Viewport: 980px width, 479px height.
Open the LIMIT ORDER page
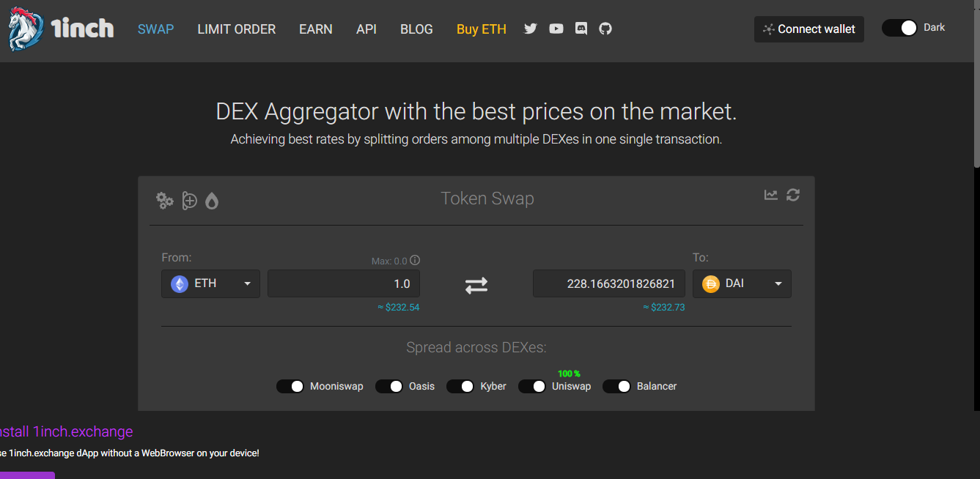pos(237,29)
